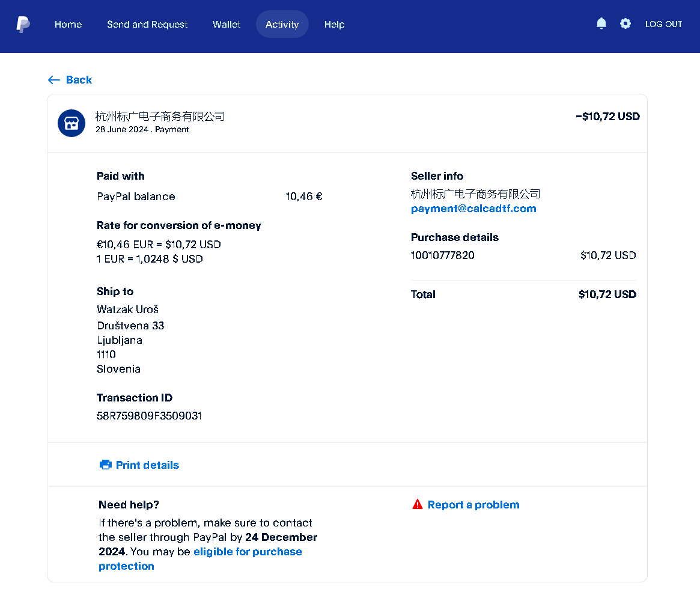
Task: Click the Total amount $10,72 USD
Action: click(x=607, y=294)
